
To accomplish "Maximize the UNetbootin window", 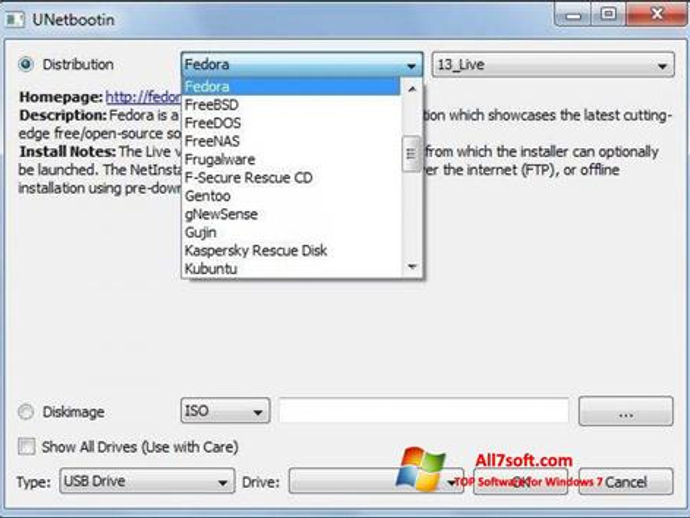I will [608, 15].
